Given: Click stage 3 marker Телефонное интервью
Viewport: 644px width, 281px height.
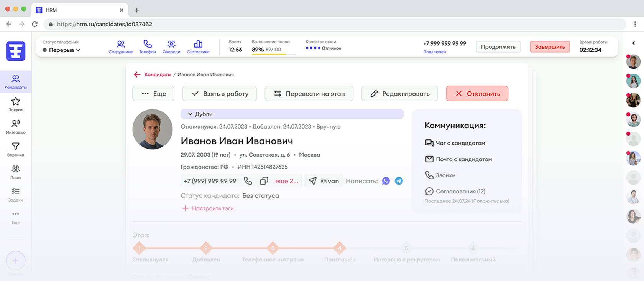Looking at the screenshot, I should tap(273, 248).
